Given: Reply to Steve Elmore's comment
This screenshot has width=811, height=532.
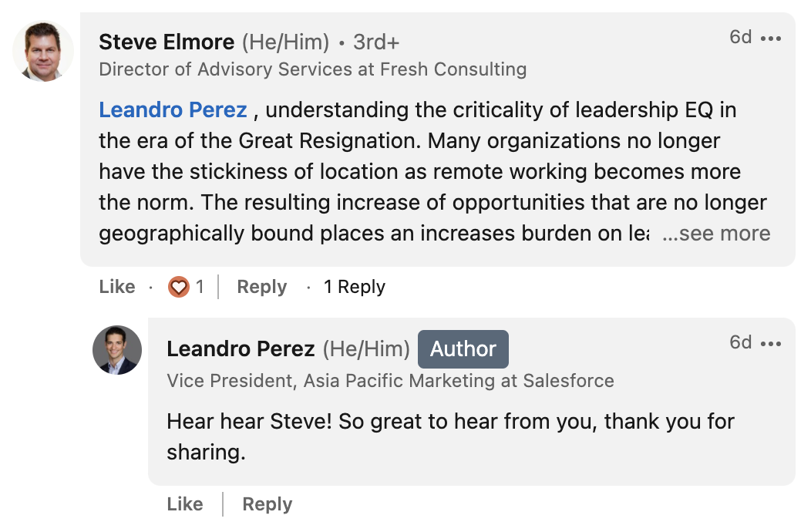Looking at the screenshot, I should [261, 286].
